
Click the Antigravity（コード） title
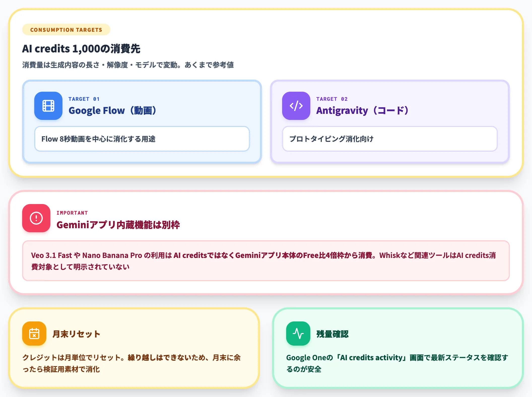coord(362,111)
